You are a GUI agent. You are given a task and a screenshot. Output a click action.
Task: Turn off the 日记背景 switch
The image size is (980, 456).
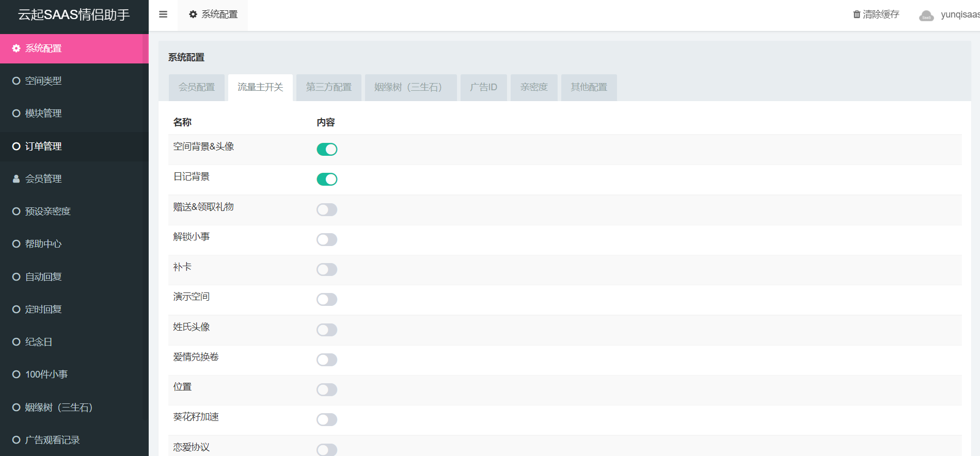tap(327, 179)
